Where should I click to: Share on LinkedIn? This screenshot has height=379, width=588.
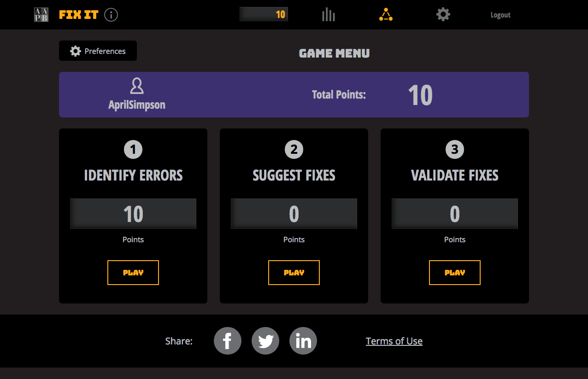tap(303, 341)
